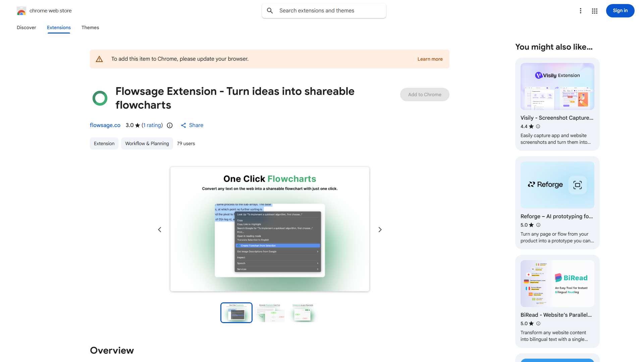Screen dimensions: 644x362
Task: Click the Share icon for Flowsage Extension
Action: (183, 125)
